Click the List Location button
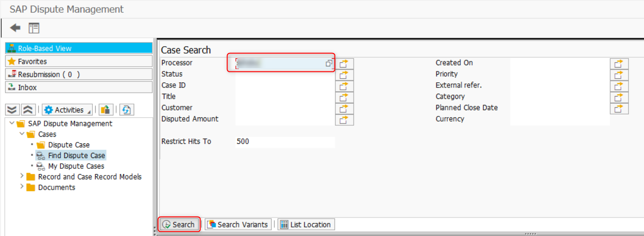The height and width of the screenshot is (236, 644). click(306, 225)
